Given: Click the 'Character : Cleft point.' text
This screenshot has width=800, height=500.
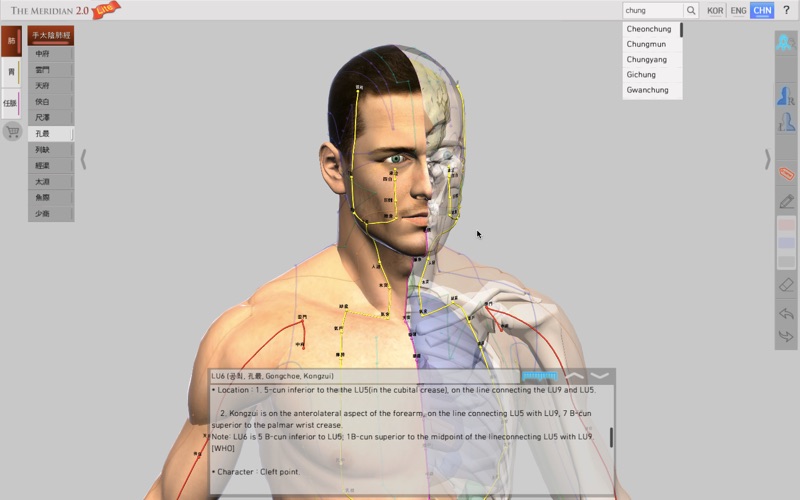Looking at the screenshot, I should click(x=256, y=472).
